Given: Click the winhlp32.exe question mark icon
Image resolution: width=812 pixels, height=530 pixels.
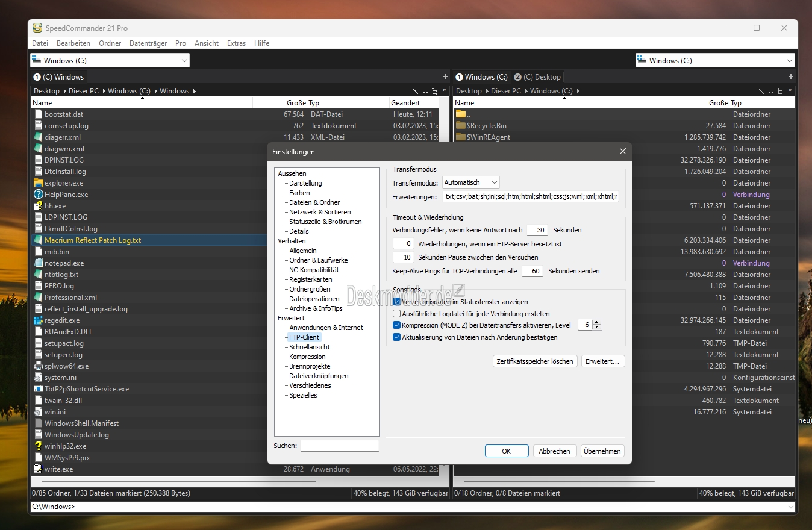Looking at the screenshot, I should tap(39, 446).
